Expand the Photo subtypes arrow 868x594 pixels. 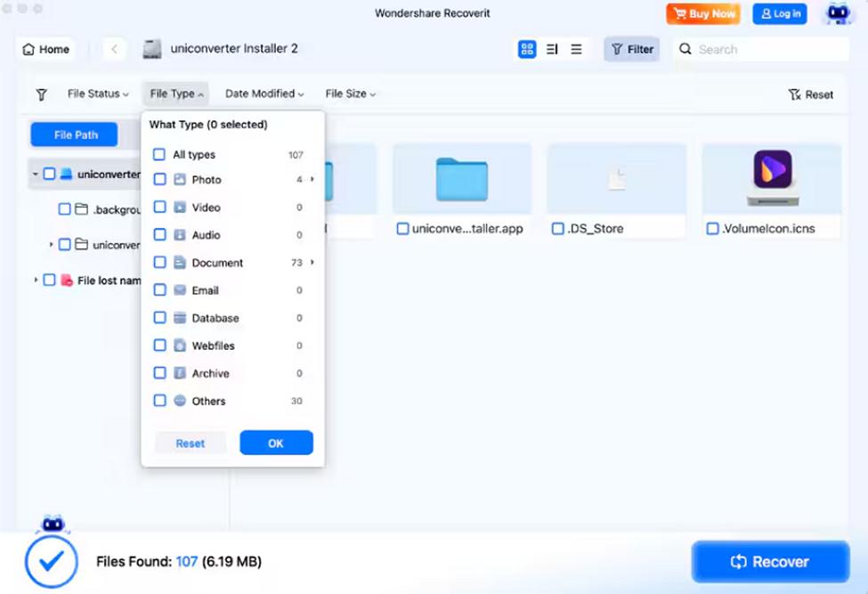coord(312,179)
